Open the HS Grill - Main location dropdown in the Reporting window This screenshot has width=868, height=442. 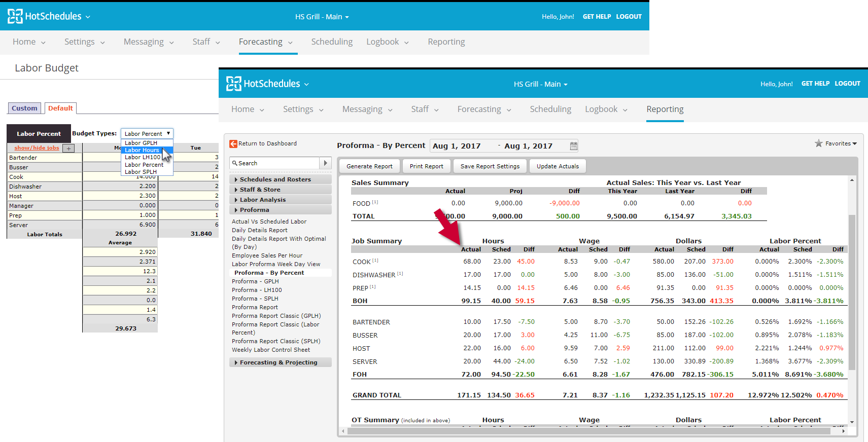click(540, 84)
